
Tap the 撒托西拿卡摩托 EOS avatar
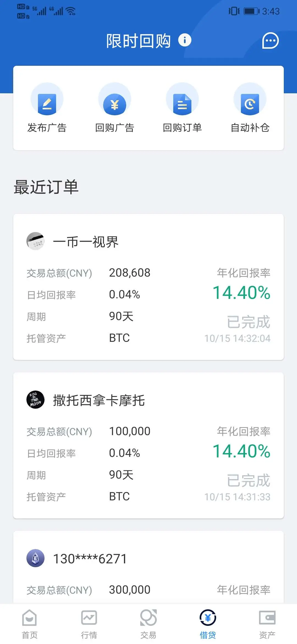pos(35,400)
